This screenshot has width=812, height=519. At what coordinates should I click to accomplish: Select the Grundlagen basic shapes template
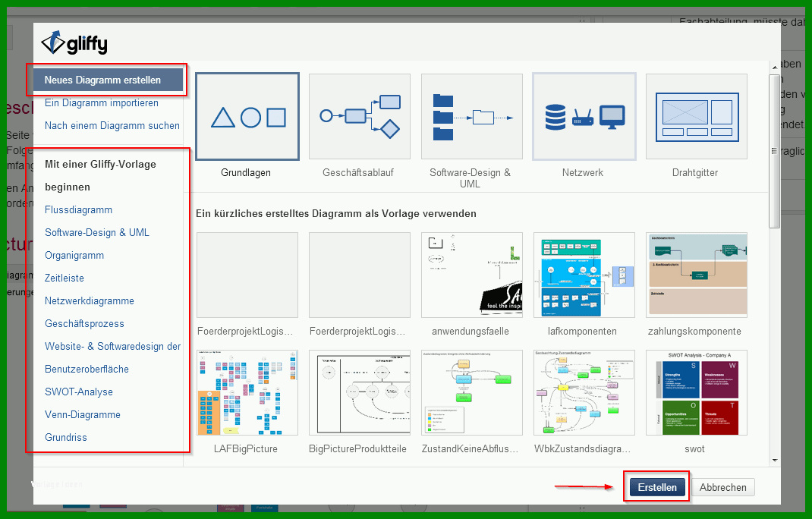[x=247, y=117]
